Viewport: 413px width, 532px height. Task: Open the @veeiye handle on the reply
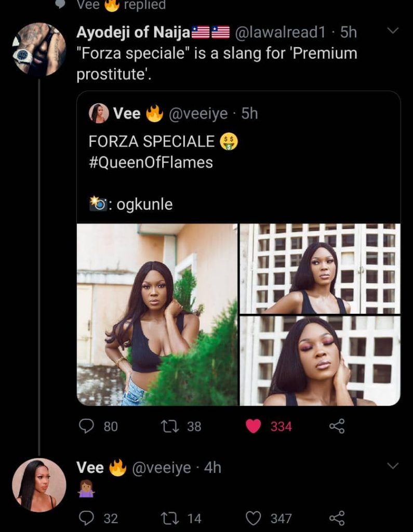coord(162,468)
